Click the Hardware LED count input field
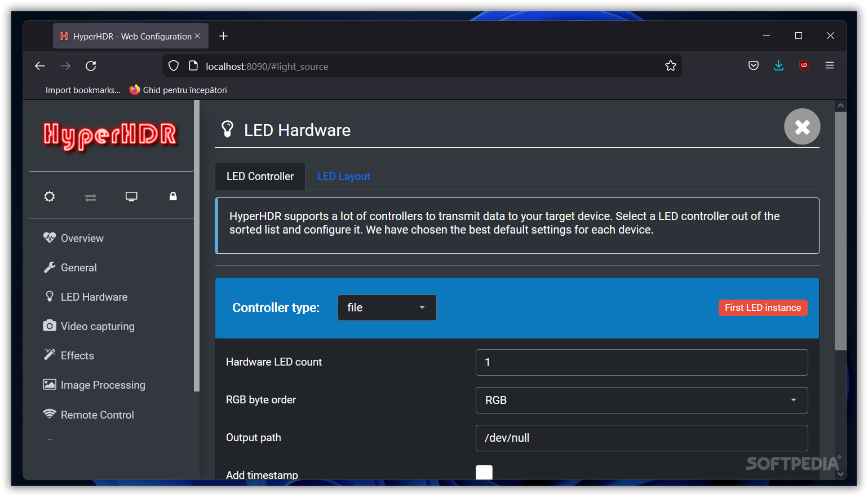Image resolution: width=868 pixels, height=497 pixels. [642, 362]
